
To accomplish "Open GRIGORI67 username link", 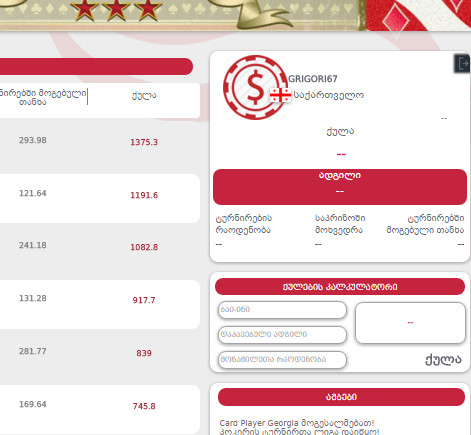I will 313,79.
